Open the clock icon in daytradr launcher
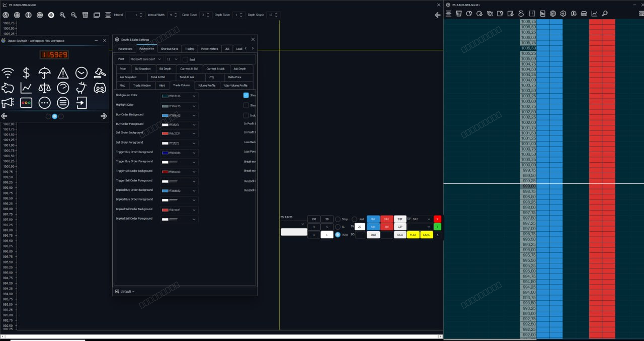 [x=82, y=73]
